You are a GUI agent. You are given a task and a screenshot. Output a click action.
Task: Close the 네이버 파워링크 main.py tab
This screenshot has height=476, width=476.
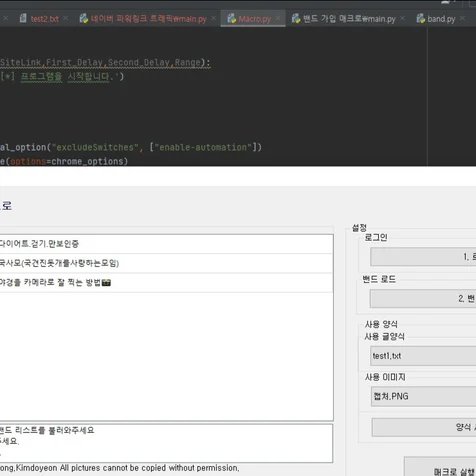[x=213, y=18]
